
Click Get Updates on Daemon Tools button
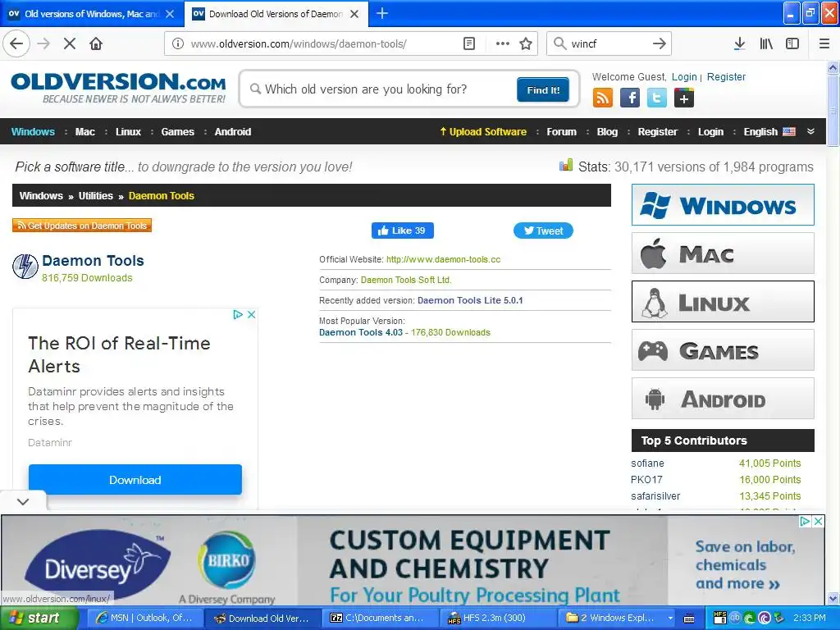pyautogui.click(x=82, y=226)
